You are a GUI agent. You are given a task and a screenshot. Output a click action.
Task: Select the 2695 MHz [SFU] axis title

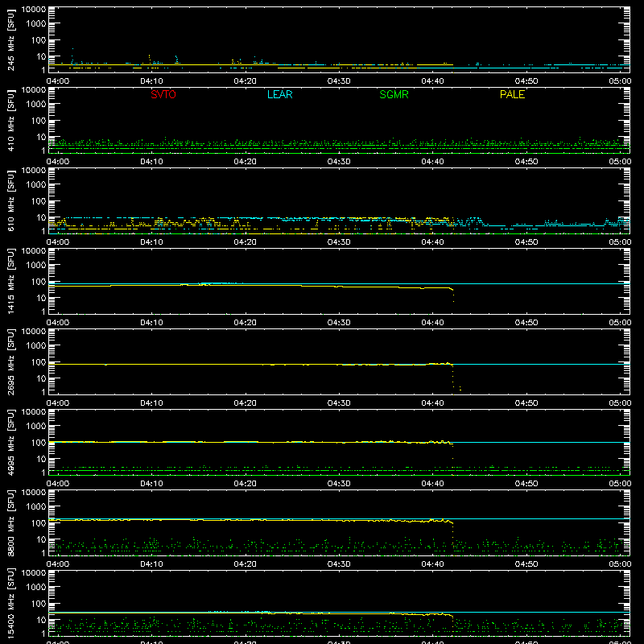[10, 362]
